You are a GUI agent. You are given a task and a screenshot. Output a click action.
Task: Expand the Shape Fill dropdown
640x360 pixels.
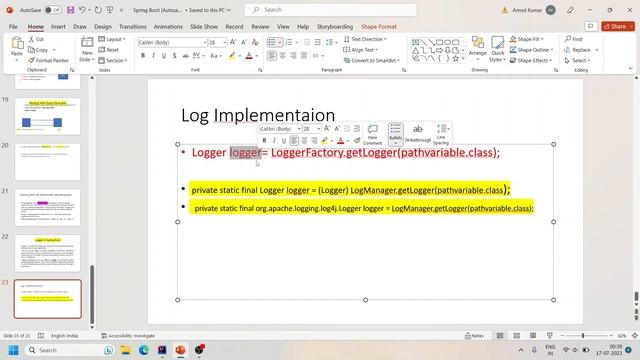tap(527, 39)
